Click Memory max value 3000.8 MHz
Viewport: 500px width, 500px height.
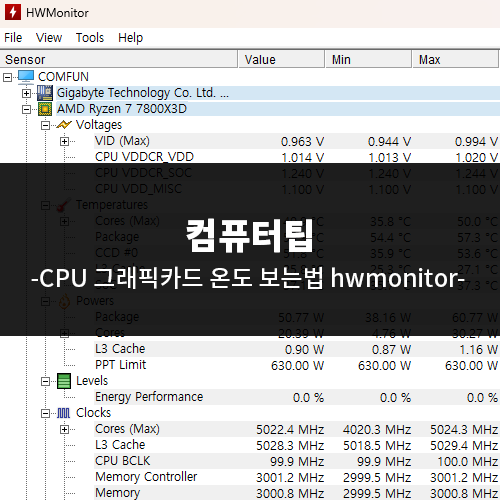pos(464,493)
